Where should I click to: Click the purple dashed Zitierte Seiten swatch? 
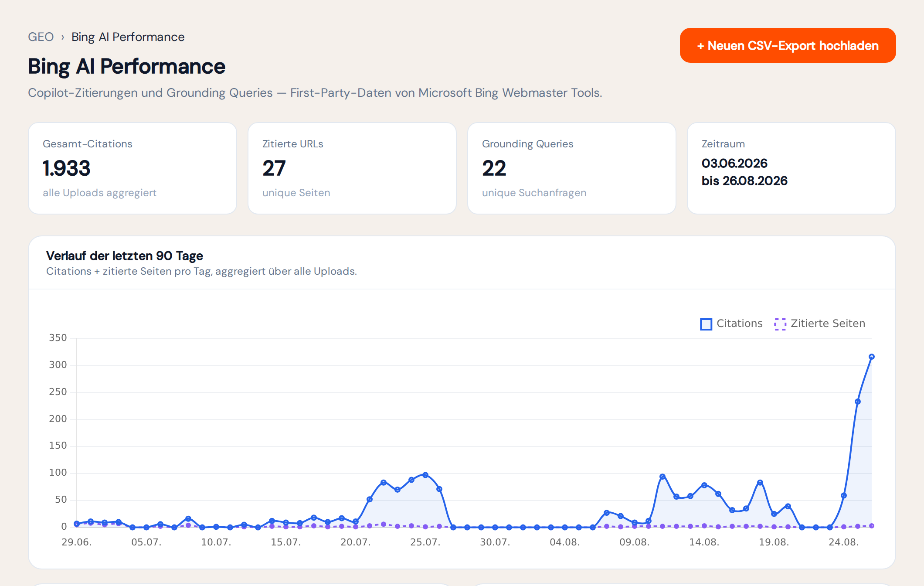(780, 324)
